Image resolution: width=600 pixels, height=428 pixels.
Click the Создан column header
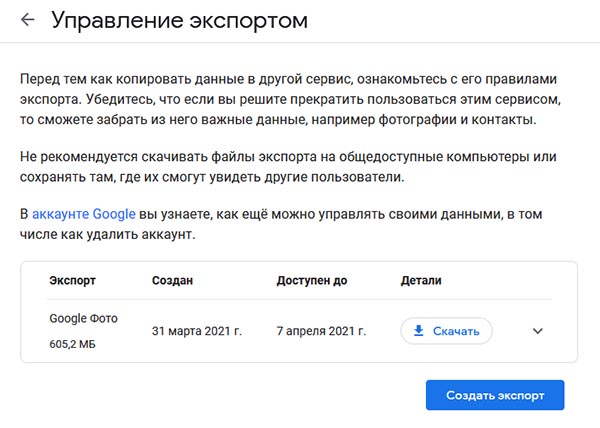point(172,280)
